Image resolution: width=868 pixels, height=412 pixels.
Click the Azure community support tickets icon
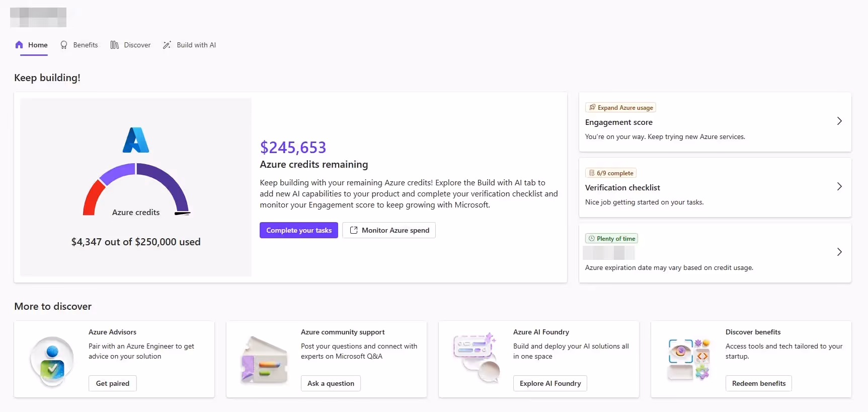[x=264, y=359]
